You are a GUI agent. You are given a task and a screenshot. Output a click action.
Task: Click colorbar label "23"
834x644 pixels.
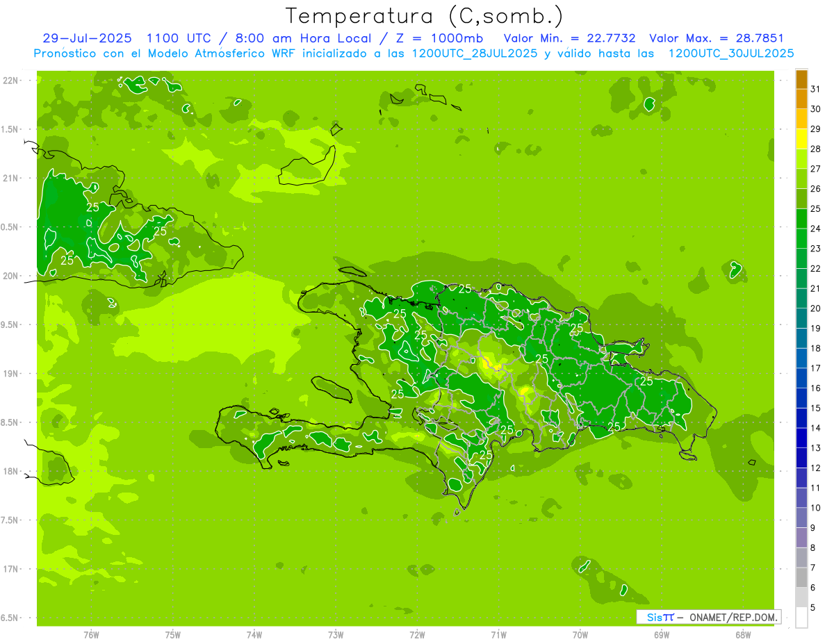816,249
